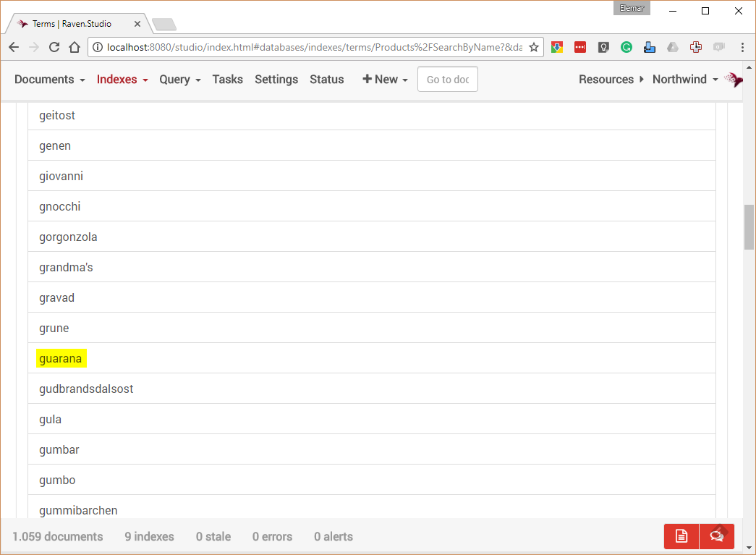756x555 pixels.
Task: Click the blue printer extension icon
Action: point(650,47)
